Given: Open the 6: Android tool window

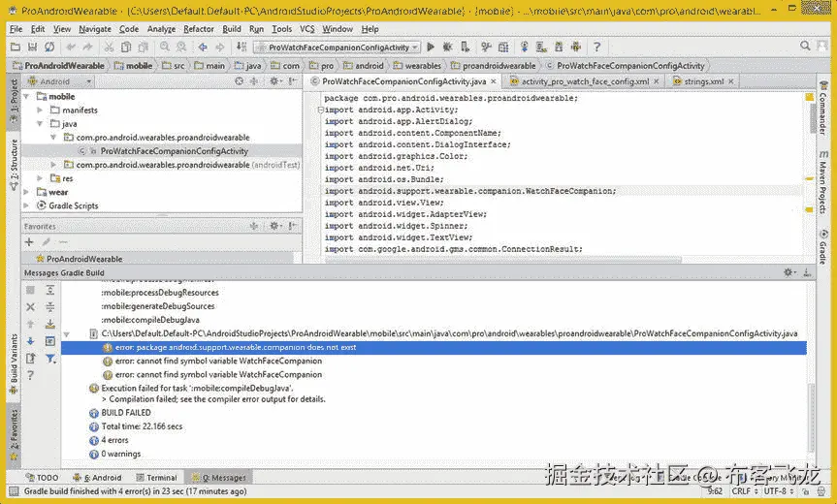Looking at the screenshot, I should tap(98, 477).
